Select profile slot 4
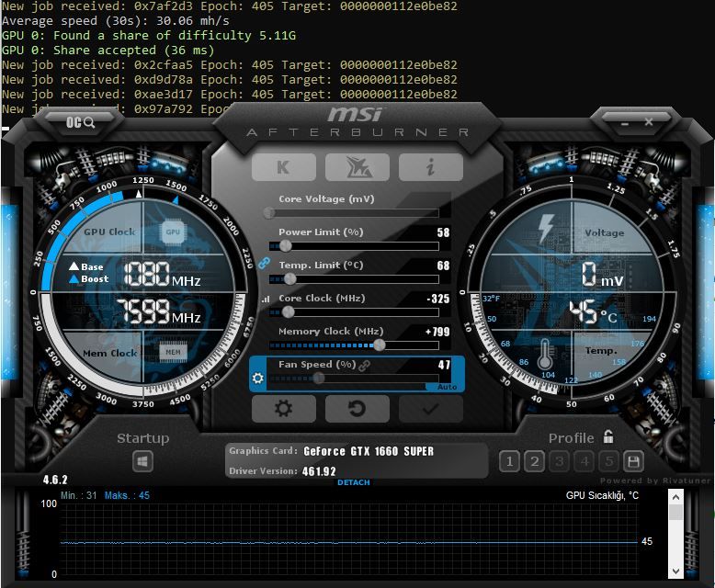This screenshot has width=715, height=588. coord(584,462)
